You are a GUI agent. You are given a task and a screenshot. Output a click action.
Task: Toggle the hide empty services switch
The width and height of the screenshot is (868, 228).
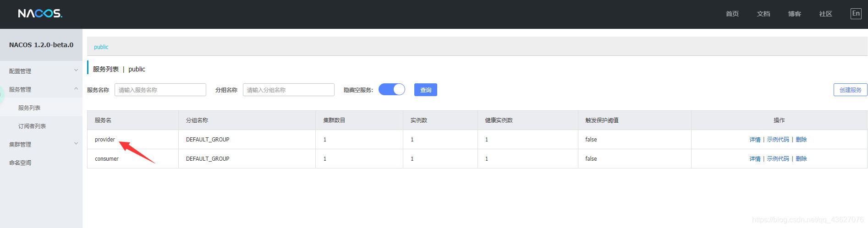tap(392, 89)
